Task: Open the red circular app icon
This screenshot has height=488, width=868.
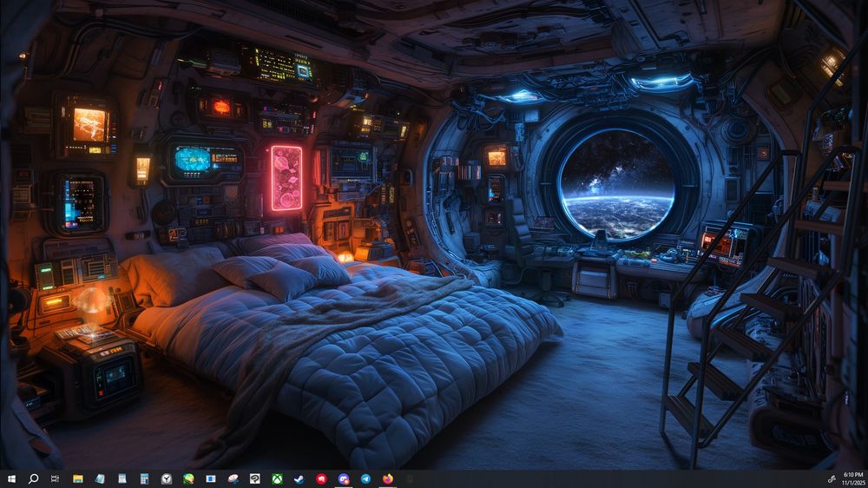Action: click(x=322, y=479)
